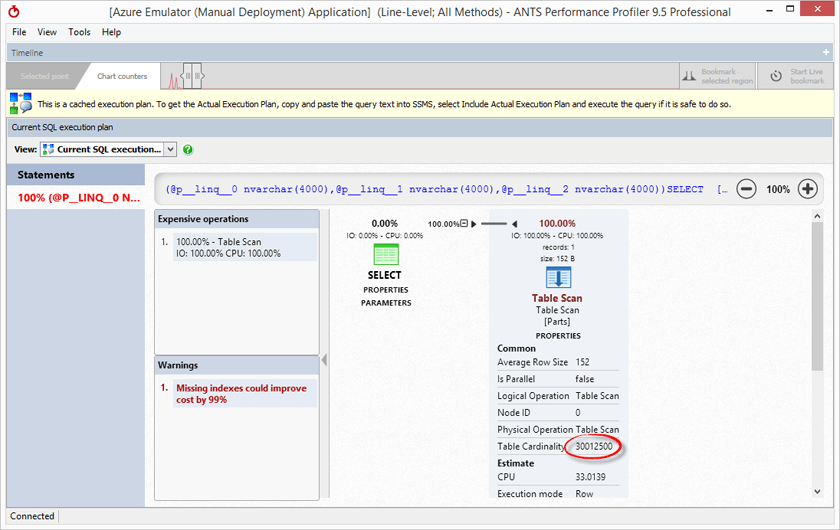Click the 100% zoom level text
The height and width of the screenshot is (530, 840).
coord(777,189)
